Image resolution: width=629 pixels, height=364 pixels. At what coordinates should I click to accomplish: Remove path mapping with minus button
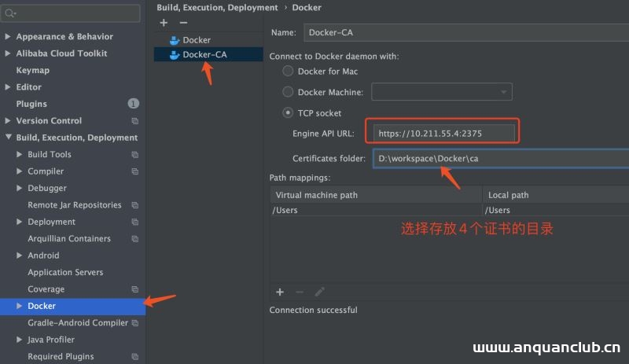[300, 292]
